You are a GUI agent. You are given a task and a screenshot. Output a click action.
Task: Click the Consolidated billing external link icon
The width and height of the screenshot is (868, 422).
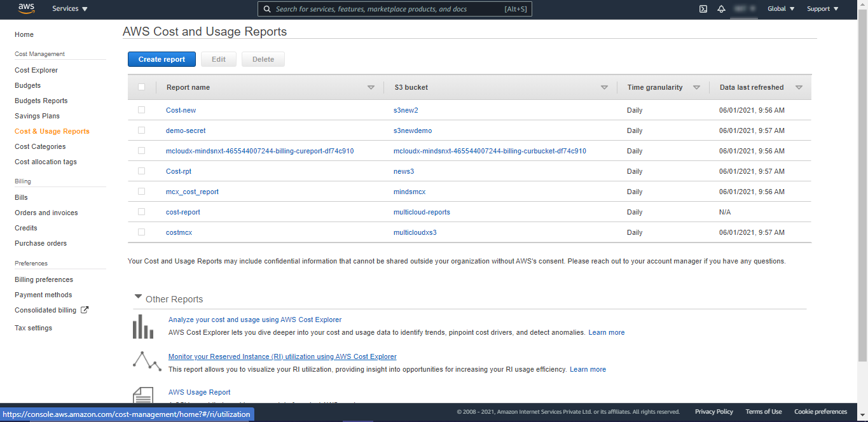pos(85,310)
